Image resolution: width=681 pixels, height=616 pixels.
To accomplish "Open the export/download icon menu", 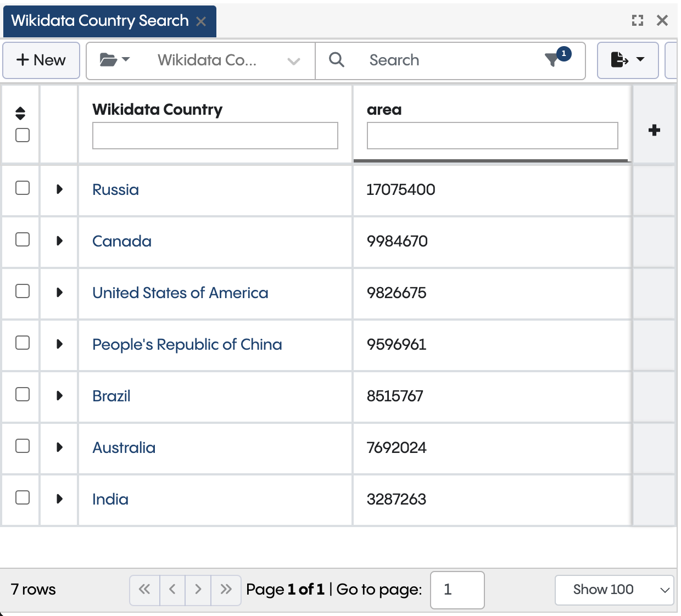I will tap(623, 60).
